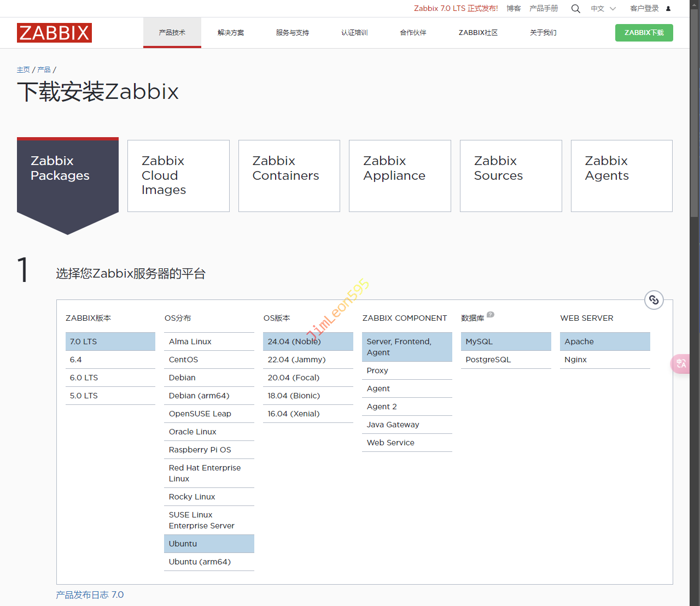700x606 pixels.
Task: Click the customer login user icon
Action: click(668, 9)
